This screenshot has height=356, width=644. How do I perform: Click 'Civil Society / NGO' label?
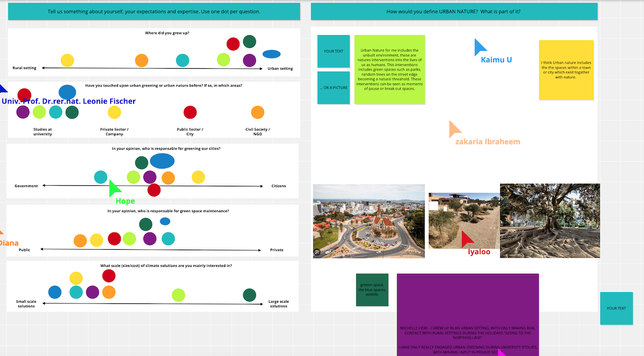click(258, 132)
